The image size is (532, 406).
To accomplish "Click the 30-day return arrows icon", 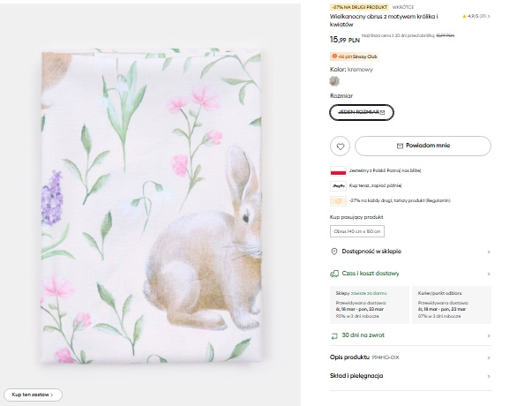I will (334, 335).
